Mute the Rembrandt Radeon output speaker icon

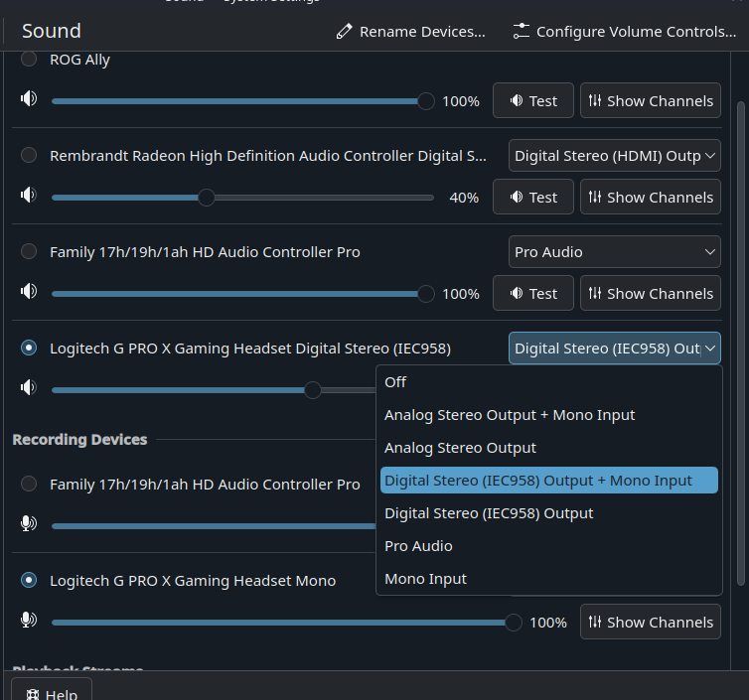click(29, 195)
